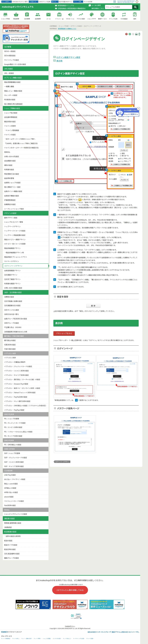This screenshot has width=148, height=644.
Task: Click the magnifier search button
Action: [x=135, y=7]
